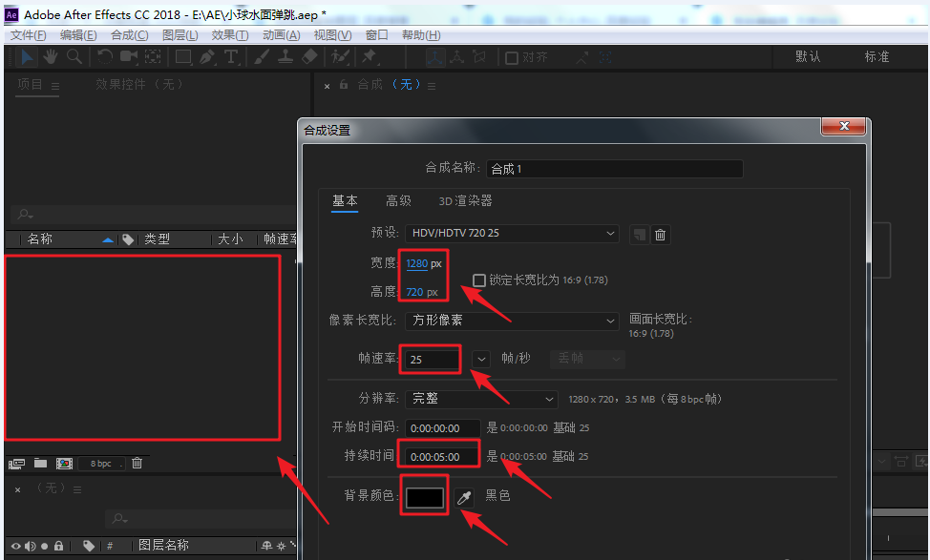Open the 分辨率 完整 dropdown
This screenshot has height=560, width=930.
click(x=481, y=399)
